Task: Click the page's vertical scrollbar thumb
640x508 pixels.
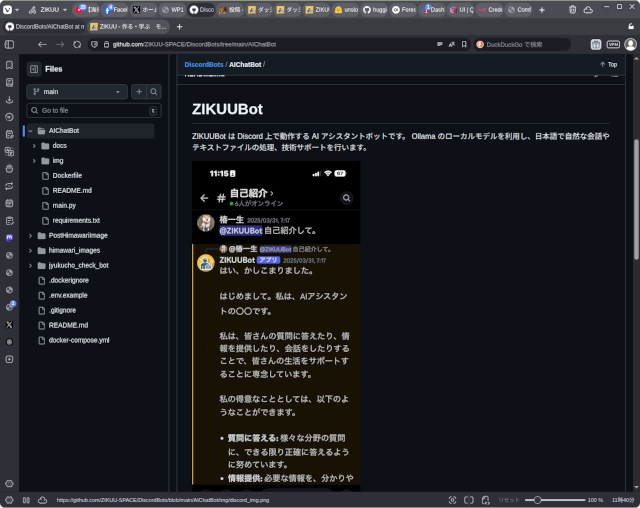Action: click(636, 200)
